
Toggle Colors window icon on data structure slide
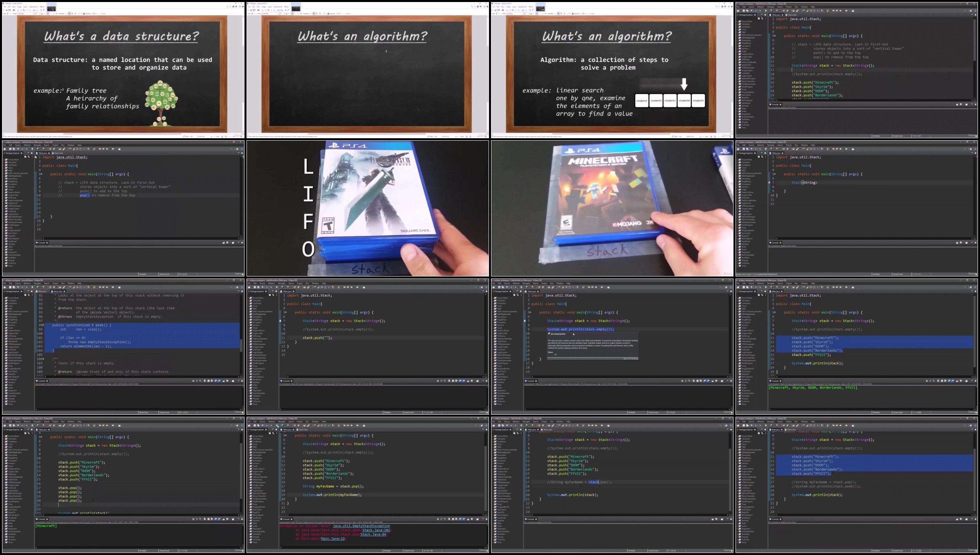tap(236, 6)
